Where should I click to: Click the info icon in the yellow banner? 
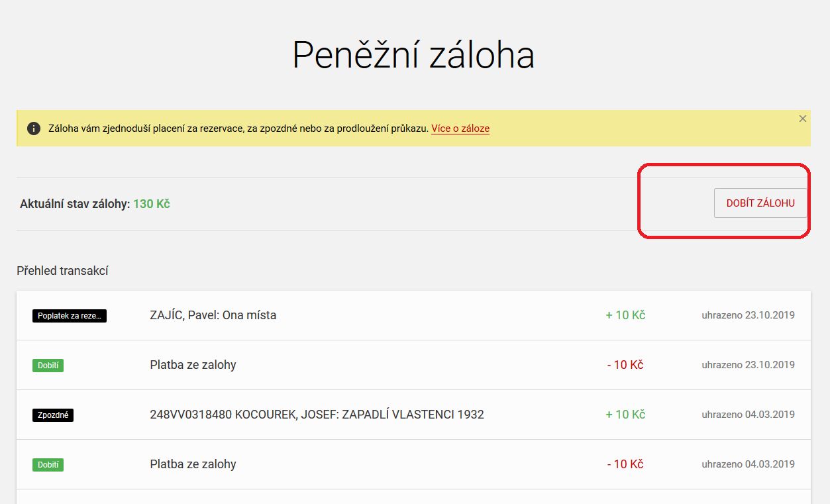click(34, 128)
